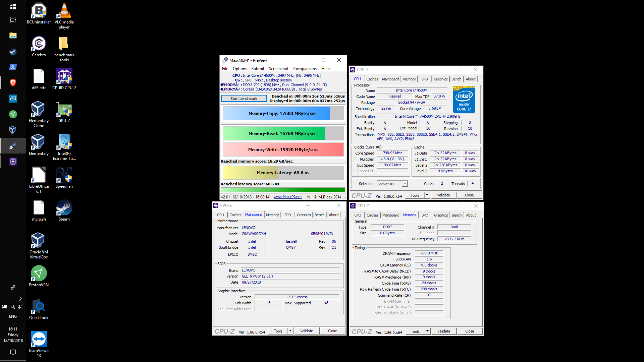Open Tools dropdown arrow in CPU-Z Mainboard window
This screenshot has width=644, height=362.
tap(290, 331)
